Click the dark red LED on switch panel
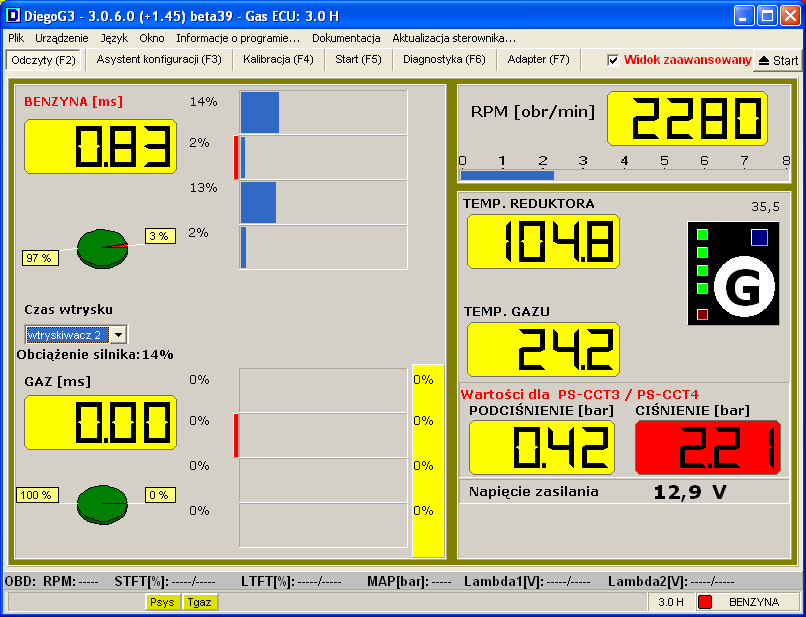The image size is (806, 617). pyautogui.click(x=702, y=314)
